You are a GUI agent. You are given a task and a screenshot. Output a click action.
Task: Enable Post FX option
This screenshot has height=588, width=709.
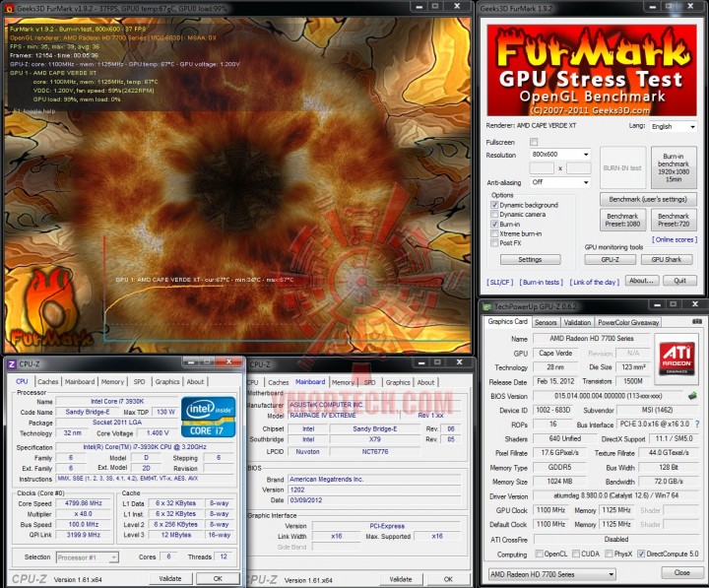click(494, 243)
